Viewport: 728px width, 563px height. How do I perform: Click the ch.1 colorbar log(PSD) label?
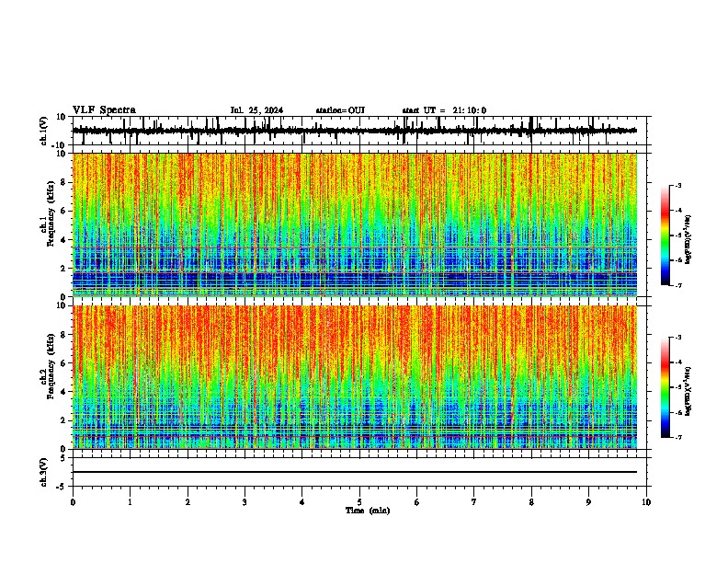click(x=688, y=240)
